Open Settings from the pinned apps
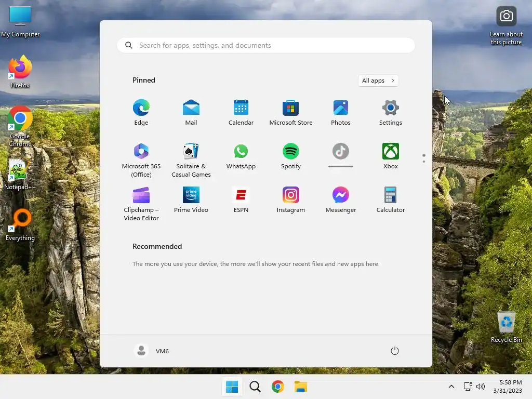 391,112
